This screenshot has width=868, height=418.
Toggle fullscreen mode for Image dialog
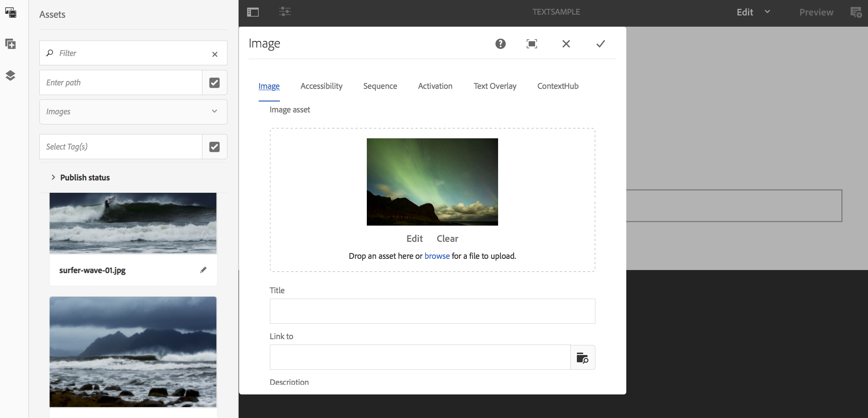(532, 44)
